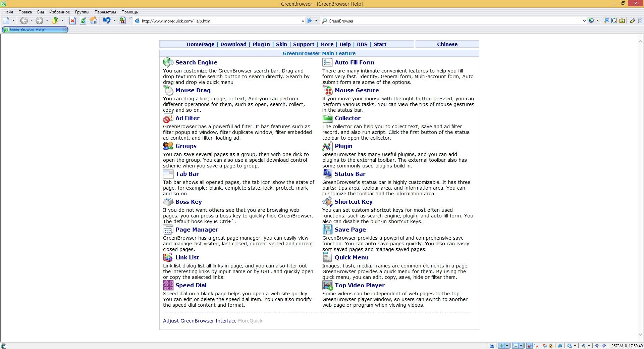Open the status bar zoom dropdown arrow
This screenshot has width=644, height=349.
[x=589, y=346]
